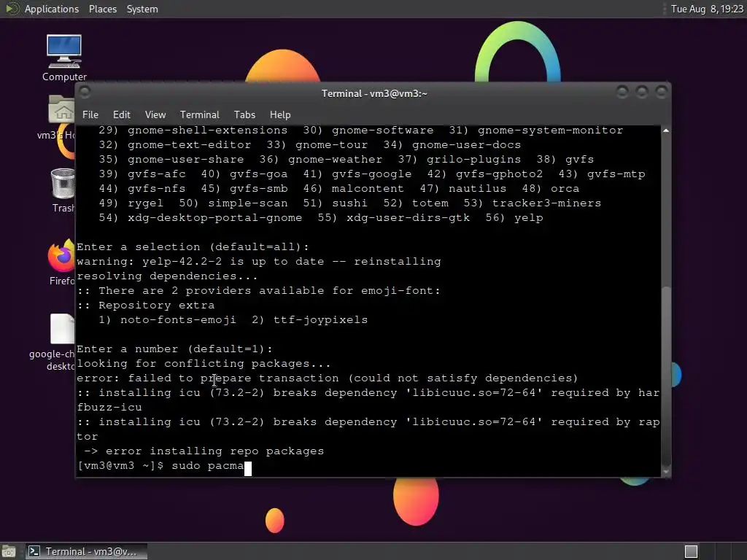Open the vm3's Home folder icon

pos(61,109)
